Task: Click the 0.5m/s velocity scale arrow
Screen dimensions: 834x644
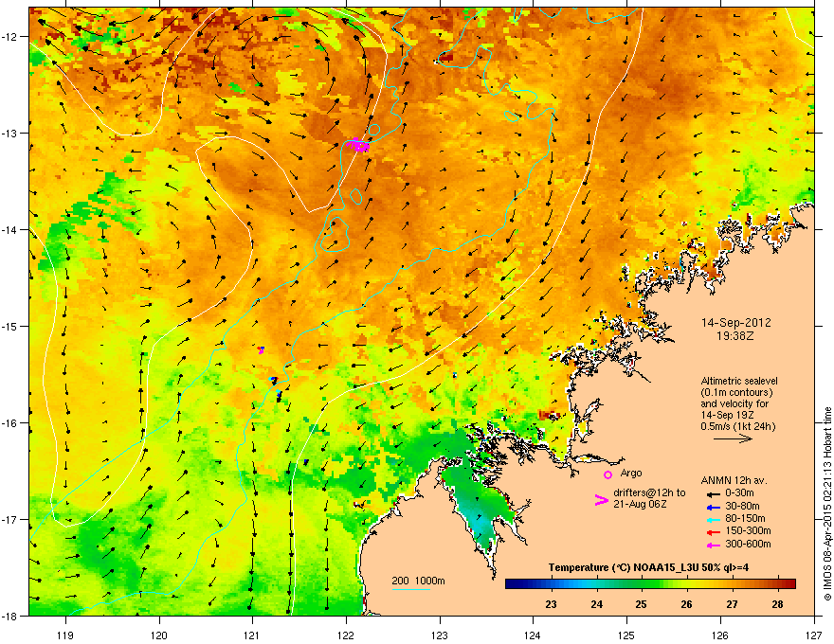Action: coord(733,438)
